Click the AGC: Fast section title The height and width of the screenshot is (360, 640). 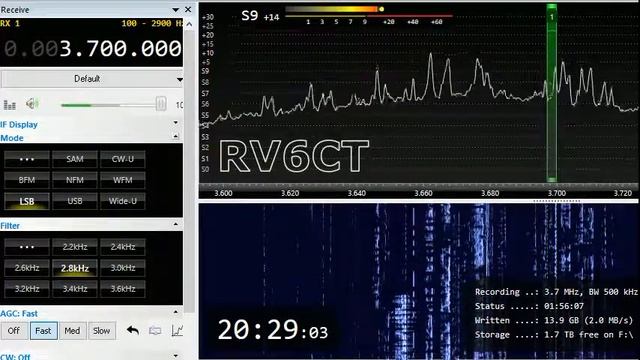(19, 313)
